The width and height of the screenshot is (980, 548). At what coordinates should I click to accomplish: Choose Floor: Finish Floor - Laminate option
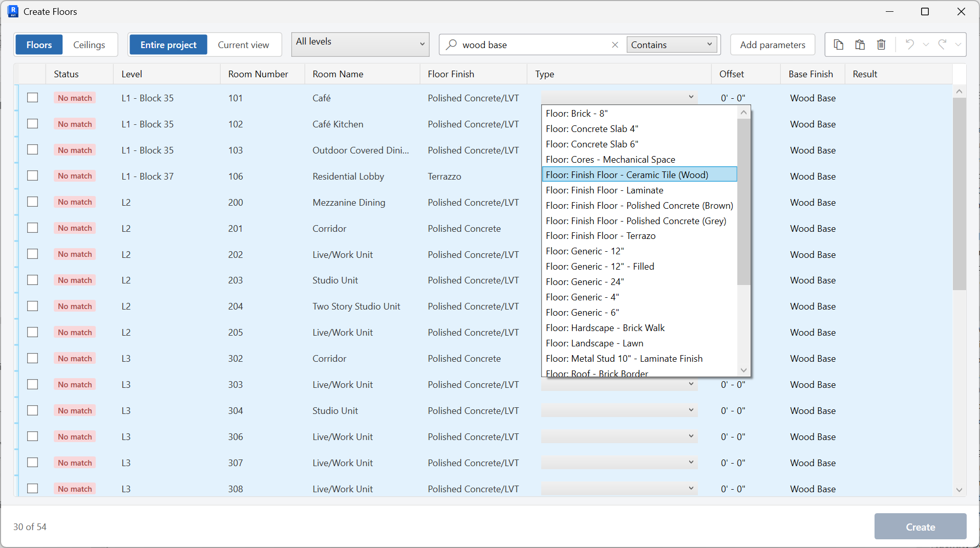pos(639,190)
